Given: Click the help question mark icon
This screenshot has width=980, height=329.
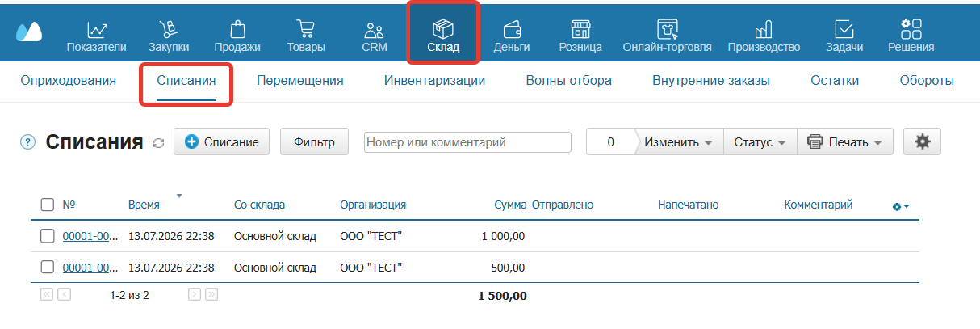Looking at the screenshot, I should click(x=28, y=142).
